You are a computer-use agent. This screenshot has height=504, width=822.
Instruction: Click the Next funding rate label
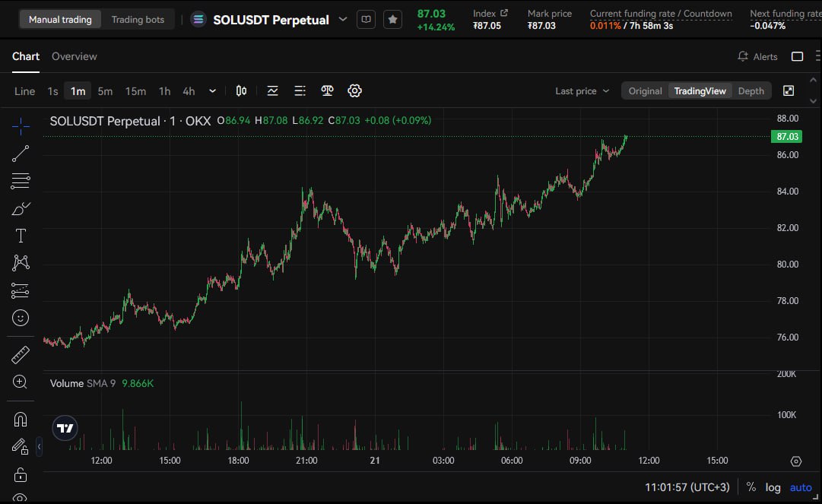(786, 13)
